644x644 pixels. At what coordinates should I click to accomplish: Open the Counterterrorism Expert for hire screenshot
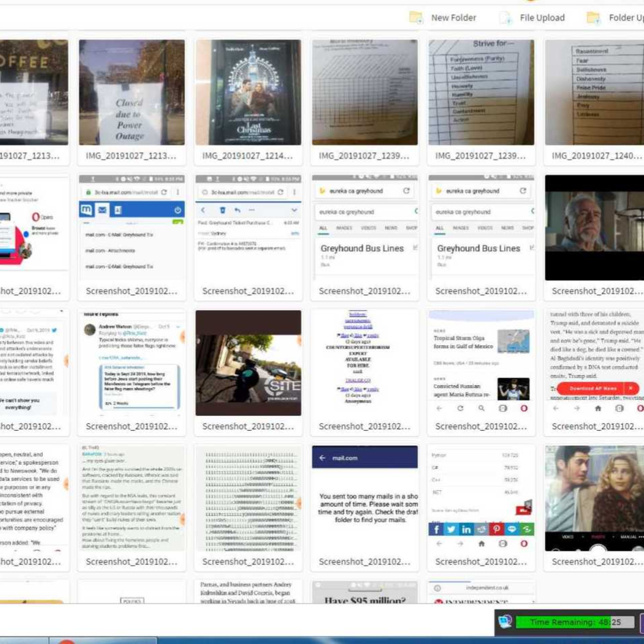[x=365, y=363]
